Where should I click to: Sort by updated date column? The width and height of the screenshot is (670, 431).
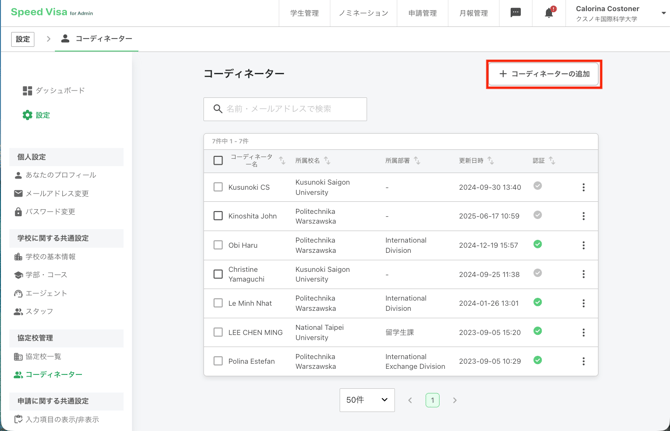[x=490, y=160]
